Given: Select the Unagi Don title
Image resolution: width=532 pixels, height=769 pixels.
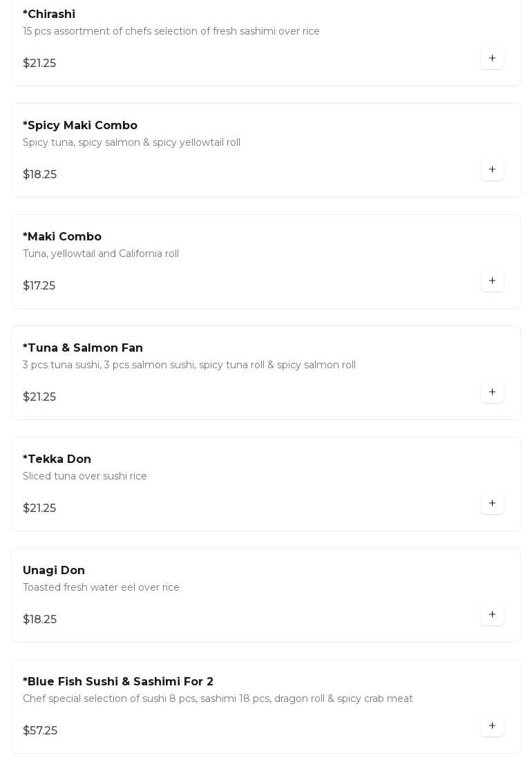Looking at the screenshot, I should [x=54, y=571].
